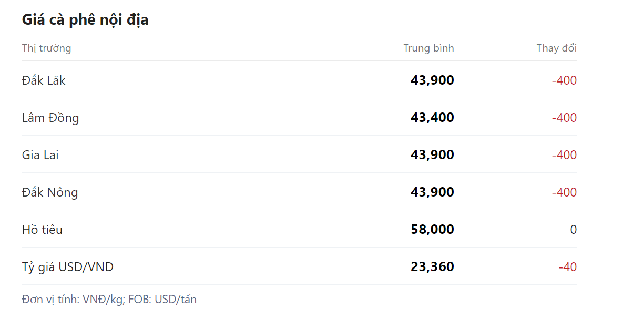Click Đắk Lăk average price 43,900
Image resolution: width=644 pixels, height=309 pixels.
pos(432,80)
